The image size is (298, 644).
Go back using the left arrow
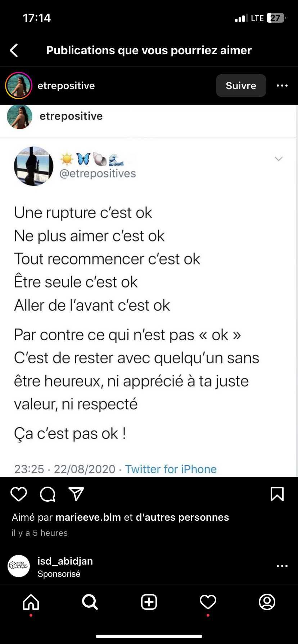(14, 50)
